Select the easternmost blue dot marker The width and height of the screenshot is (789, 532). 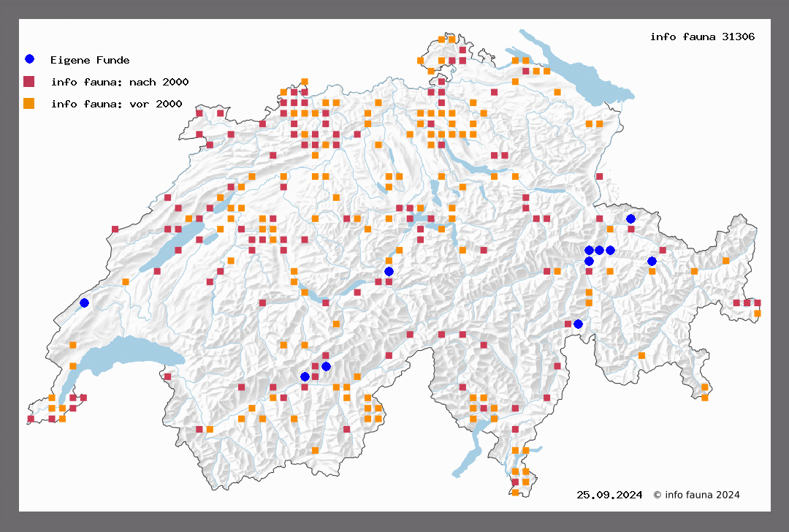click(x=652, y=261)
